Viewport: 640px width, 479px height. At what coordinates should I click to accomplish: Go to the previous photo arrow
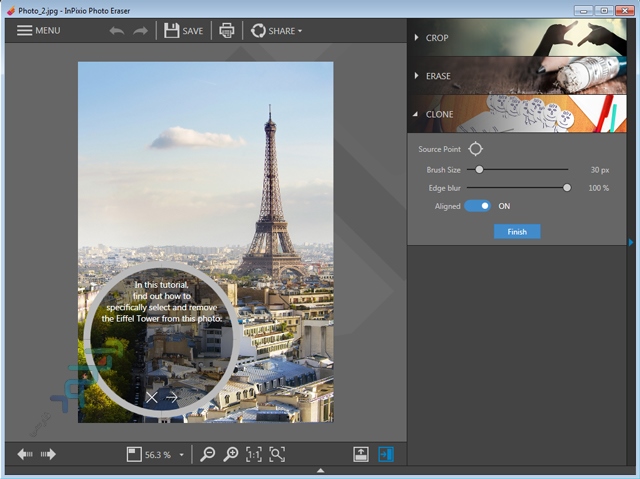click(25, 454)
